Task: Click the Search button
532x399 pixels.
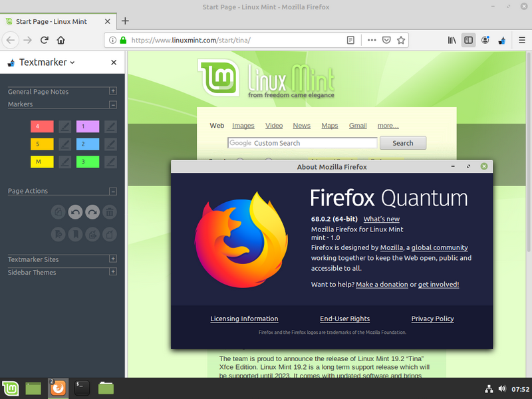Action: (403, 143)
